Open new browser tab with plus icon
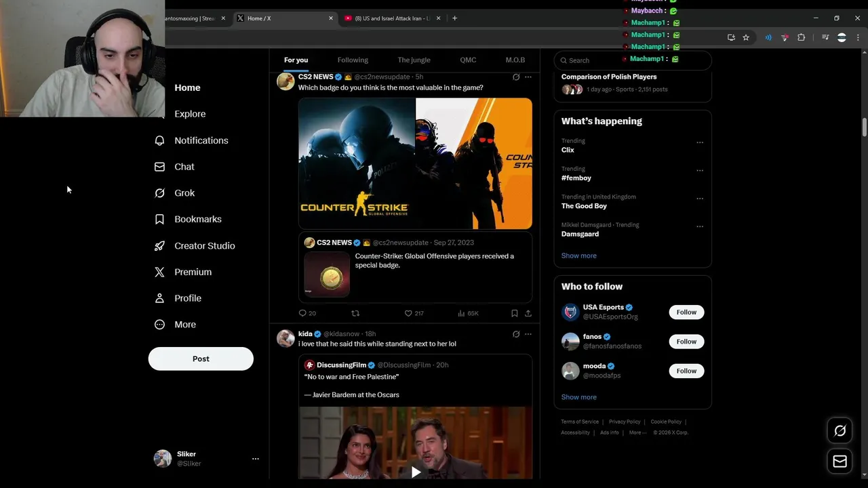 [454, 18]
